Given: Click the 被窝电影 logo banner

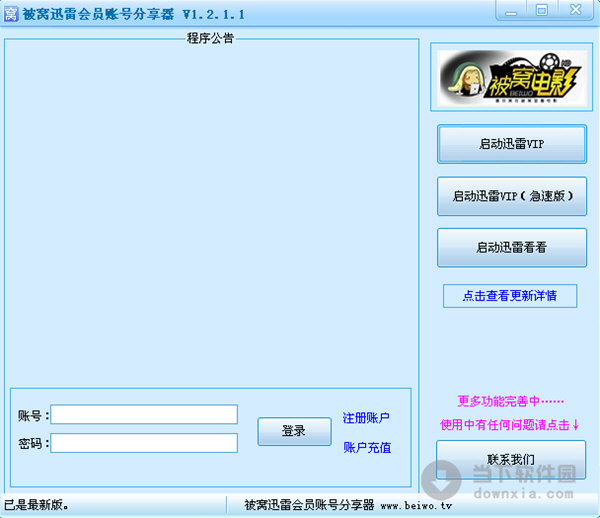Looking at the screenshot, I should pos(512,78).
